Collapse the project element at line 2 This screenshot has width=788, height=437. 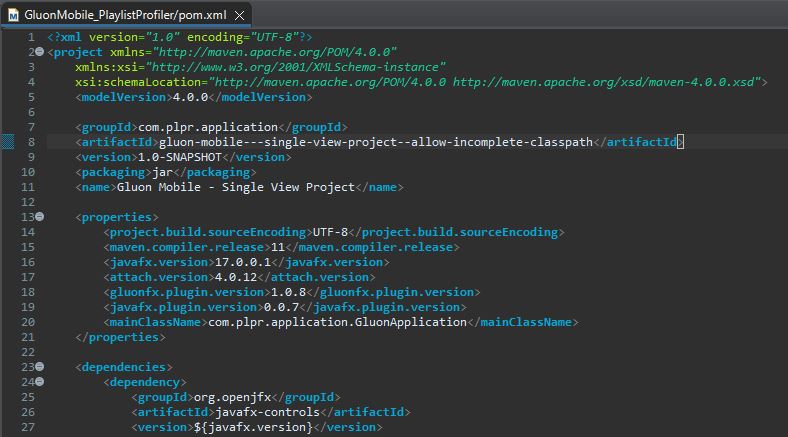(x=40, y=52)
